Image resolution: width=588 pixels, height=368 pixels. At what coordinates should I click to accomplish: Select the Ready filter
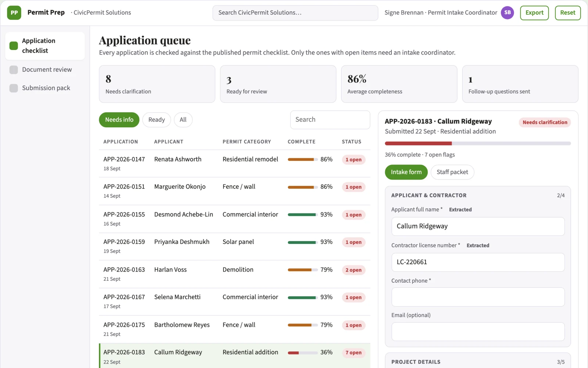tap(157, 120)
